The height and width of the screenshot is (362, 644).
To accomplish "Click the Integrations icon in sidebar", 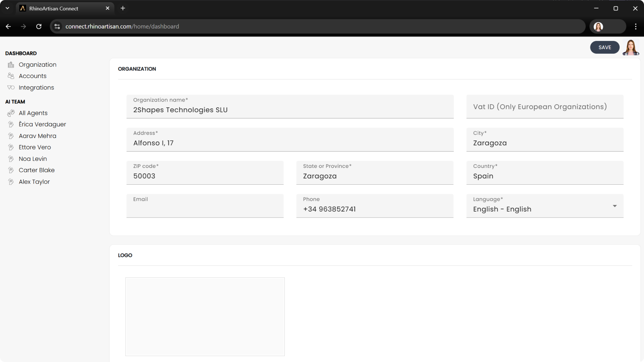I will [11, 87].
